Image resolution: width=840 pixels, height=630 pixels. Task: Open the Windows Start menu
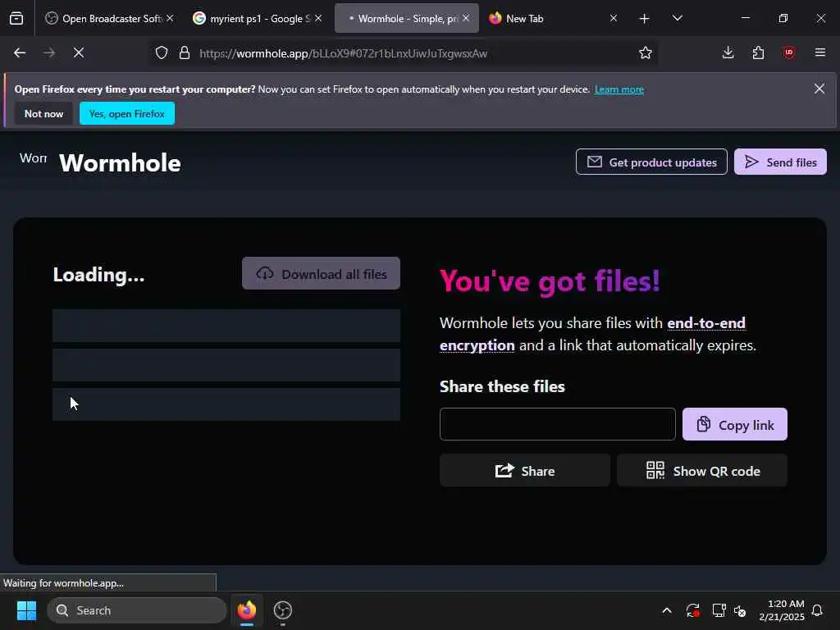(26, 610)
